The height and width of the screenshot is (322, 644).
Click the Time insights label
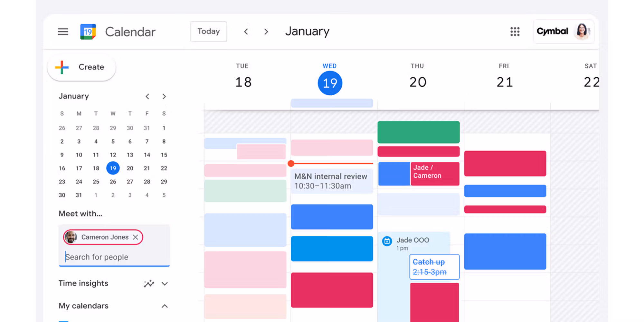[x=83, y=283]
